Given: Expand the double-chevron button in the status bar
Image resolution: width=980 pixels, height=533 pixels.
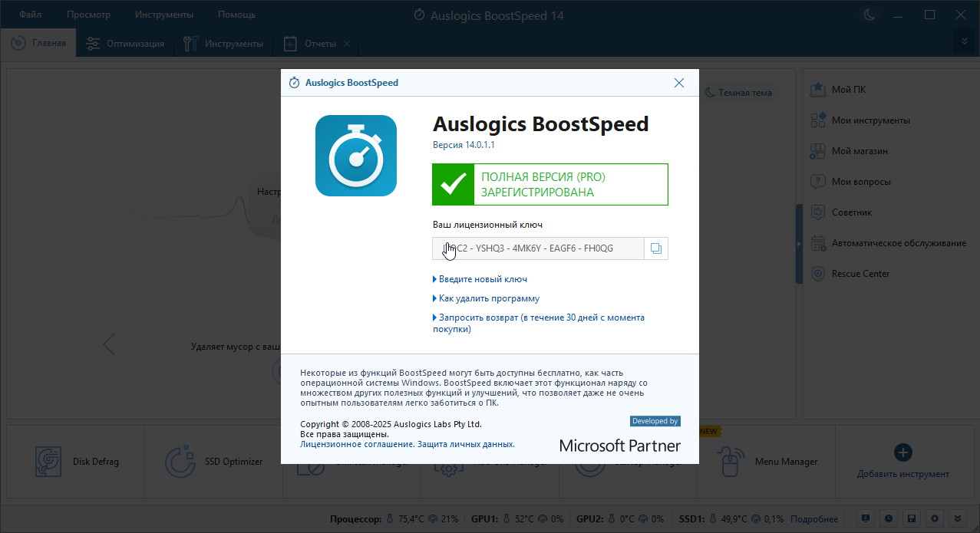Looking at the screenshot, I should (957, 518).
